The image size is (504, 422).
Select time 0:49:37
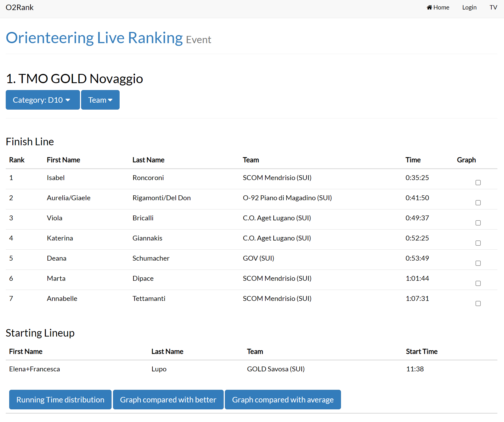point(417,218)
